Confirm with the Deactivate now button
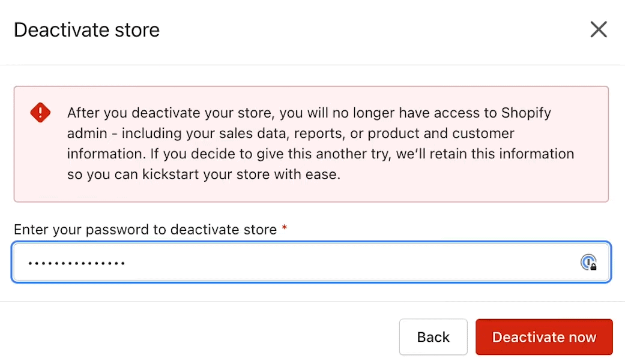 click(x=544, y=337)
